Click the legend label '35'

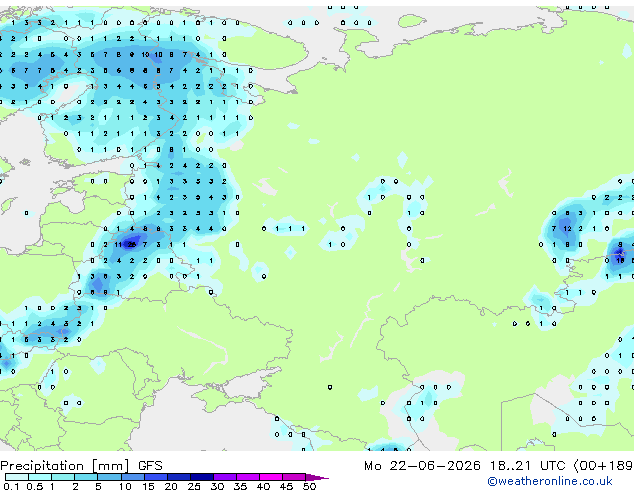point(240,486)
